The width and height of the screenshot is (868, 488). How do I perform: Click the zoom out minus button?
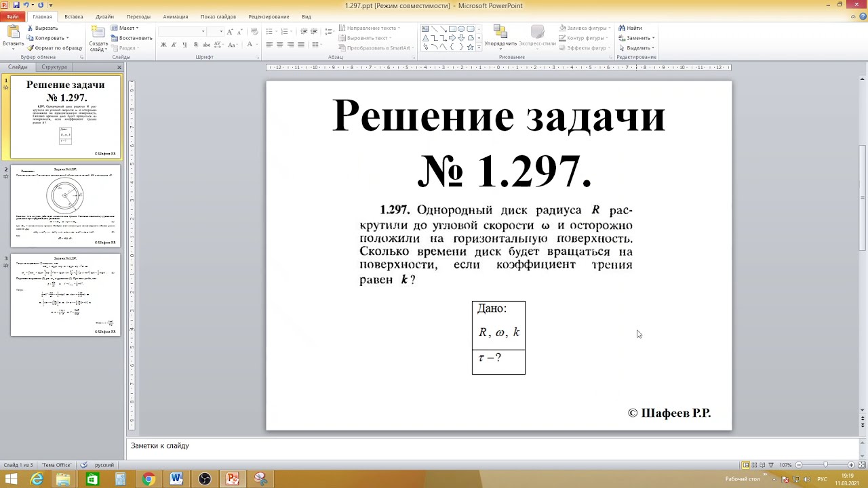pyautogui.click(x=799, y=465)
